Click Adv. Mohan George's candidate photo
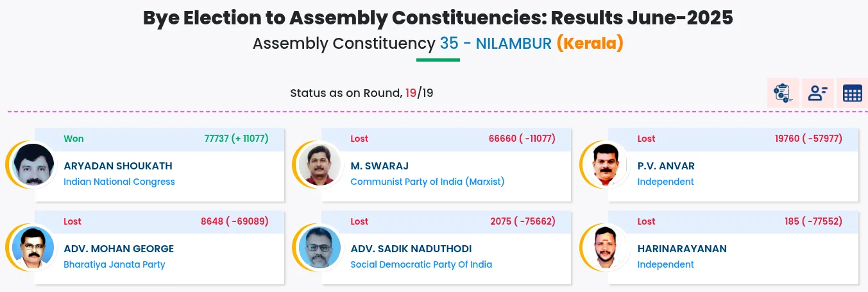 click(32, 248)
